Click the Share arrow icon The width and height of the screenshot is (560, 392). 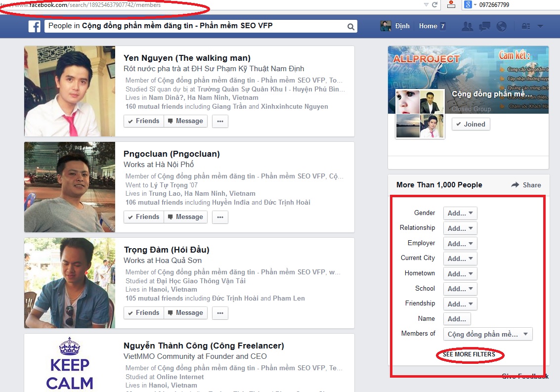point(515,185)
